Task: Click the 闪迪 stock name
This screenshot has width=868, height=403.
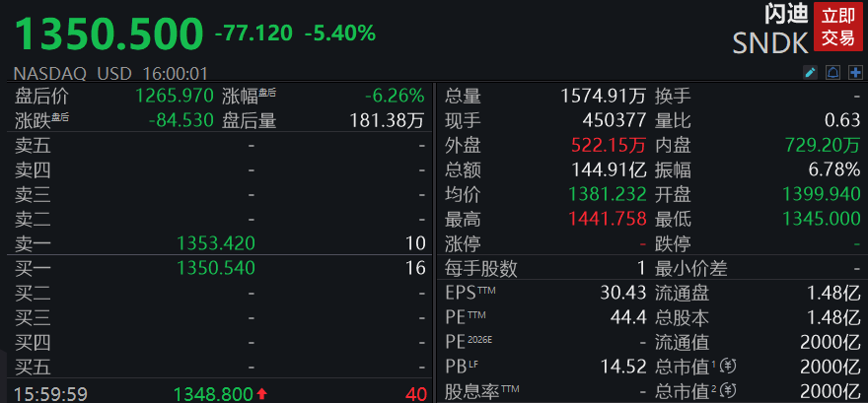Action: coord(786,14)
